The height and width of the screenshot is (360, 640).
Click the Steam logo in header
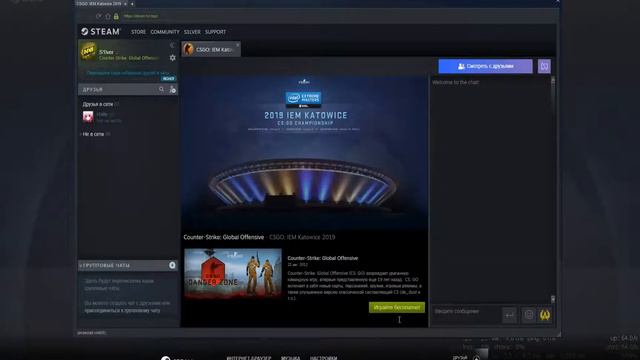[x=100, y=31]
